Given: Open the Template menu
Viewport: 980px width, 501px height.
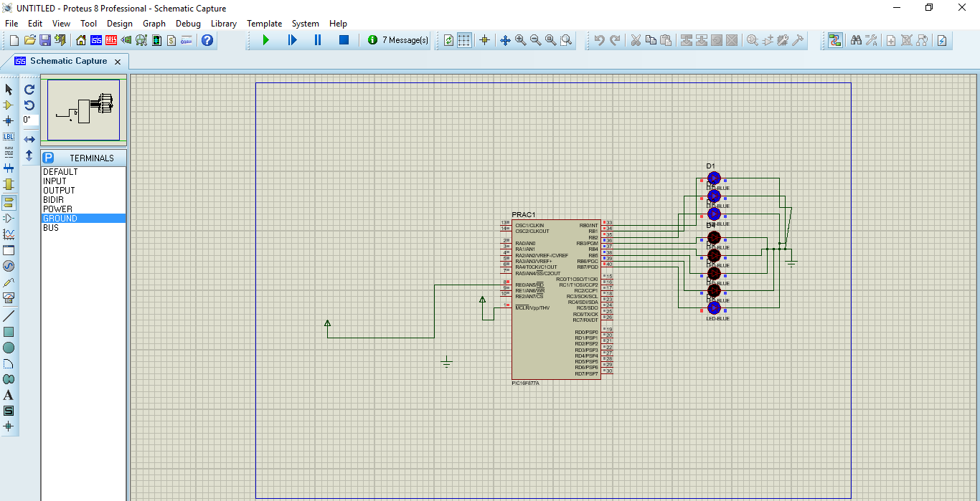Looking at the screenshot, I should coord(265,24).
